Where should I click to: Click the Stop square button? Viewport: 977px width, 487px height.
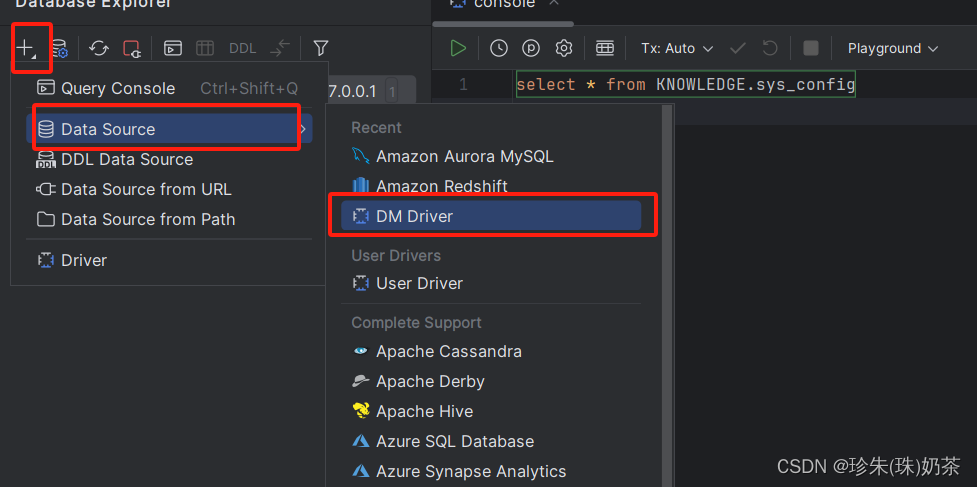(x=811, y=48)
